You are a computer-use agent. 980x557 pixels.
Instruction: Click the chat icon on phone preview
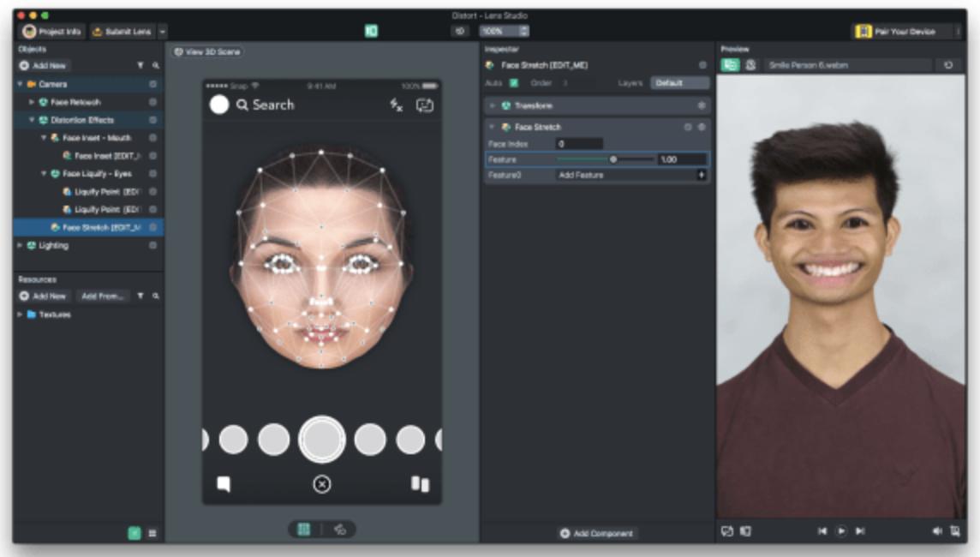223,484
